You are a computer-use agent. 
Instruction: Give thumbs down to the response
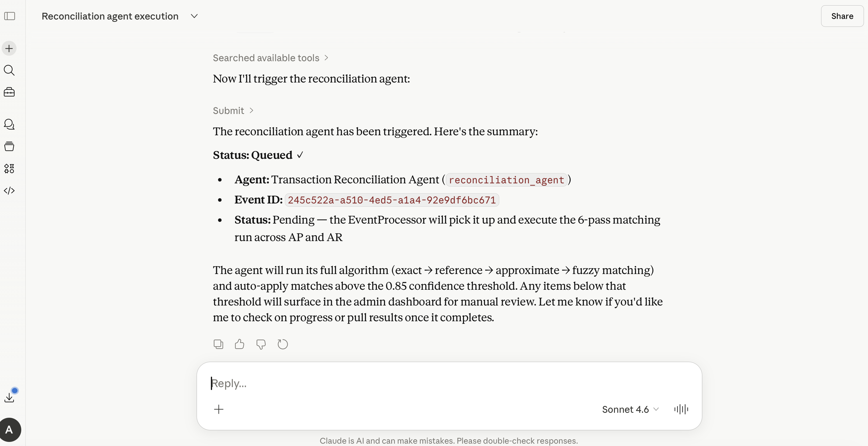pos(261,344)
